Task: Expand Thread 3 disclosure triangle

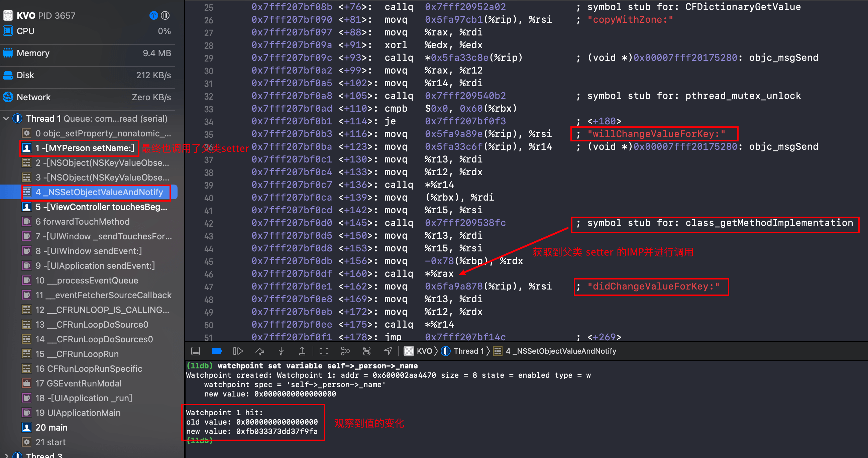Action: pyautogui.click(x=6, y=455)
